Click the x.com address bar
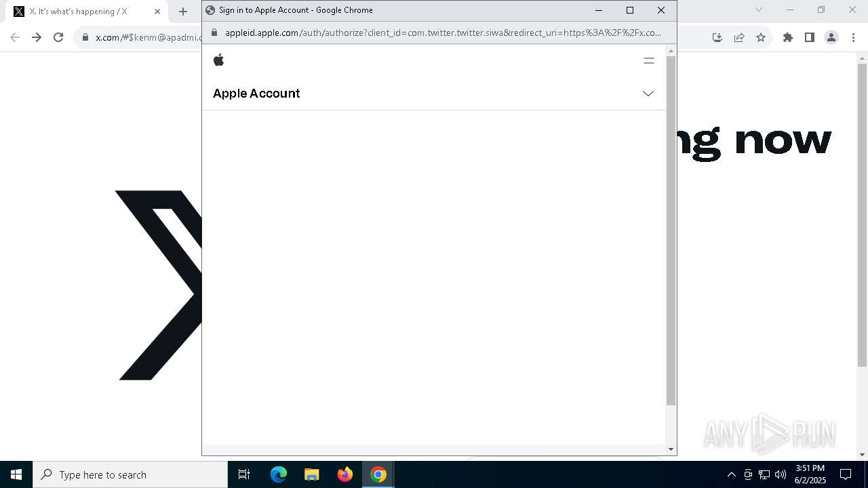Image resolution: width=868 pixels, height=488 pixels. [149, 37]
